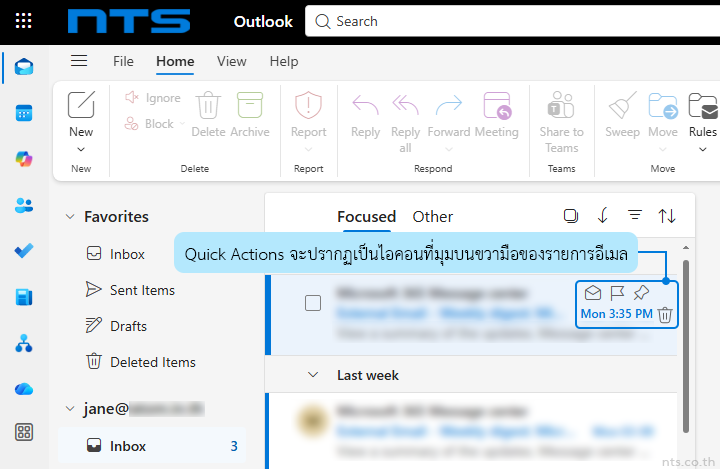Click the Reply ribbon button

(x=366, y=116)
